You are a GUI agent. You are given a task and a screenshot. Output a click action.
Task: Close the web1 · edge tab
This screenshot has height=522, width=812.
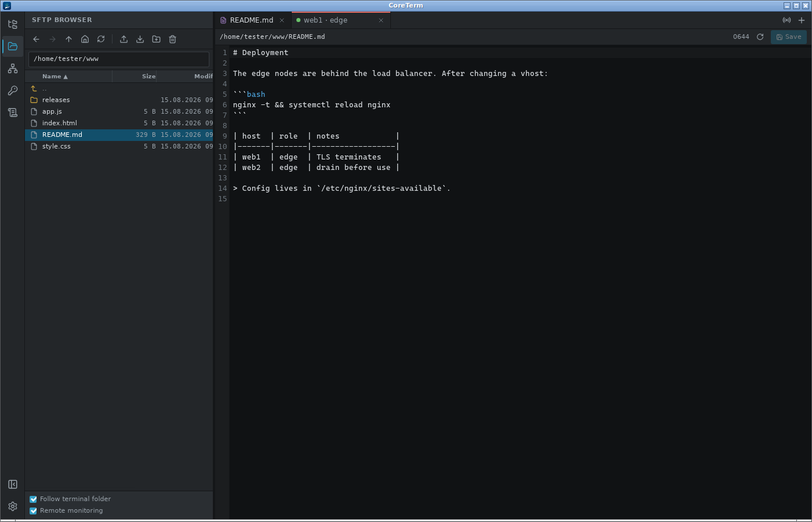tap(381, 20)
